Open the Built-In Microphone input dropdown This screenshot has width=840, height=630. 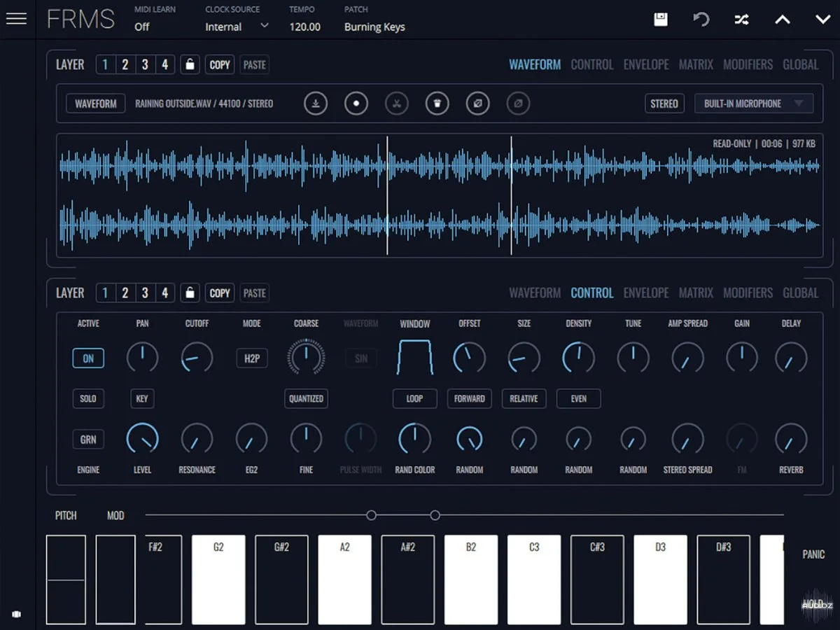754,104
